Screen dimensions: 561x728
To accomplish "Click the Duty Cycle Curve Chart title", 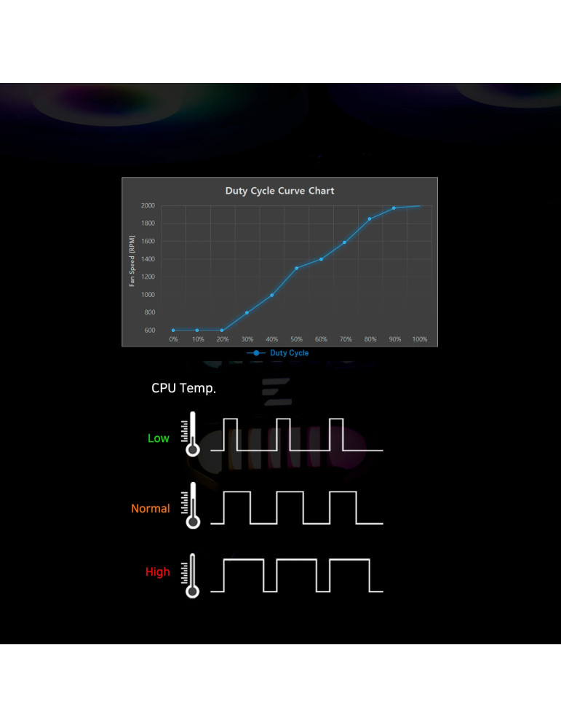I will click(x=279, y=191).
